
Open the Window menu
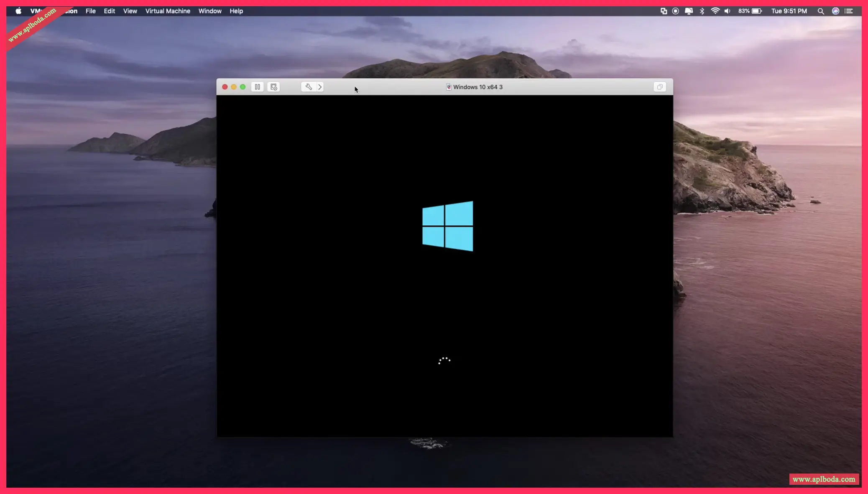click(210, 11)
